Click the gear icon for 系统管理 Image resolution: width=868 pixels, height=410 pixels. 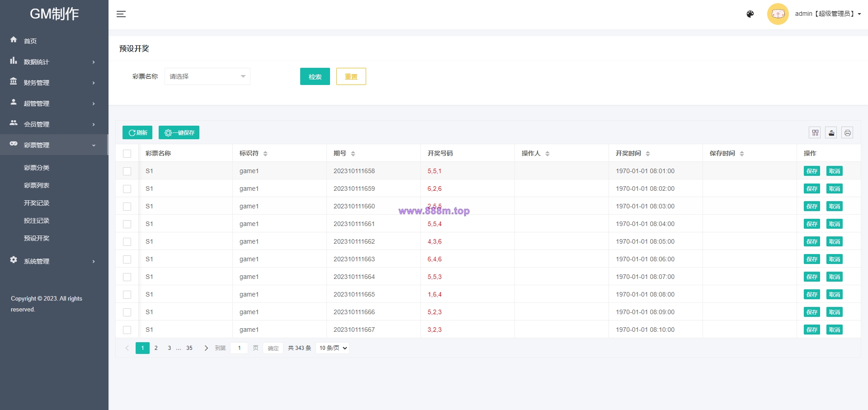[14, 260]
